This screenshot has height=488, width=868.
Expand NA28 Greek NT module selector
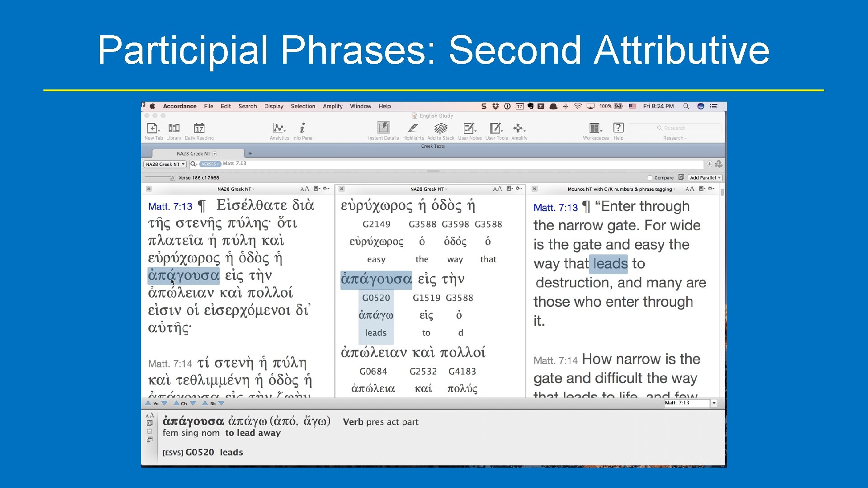[165, 164]
